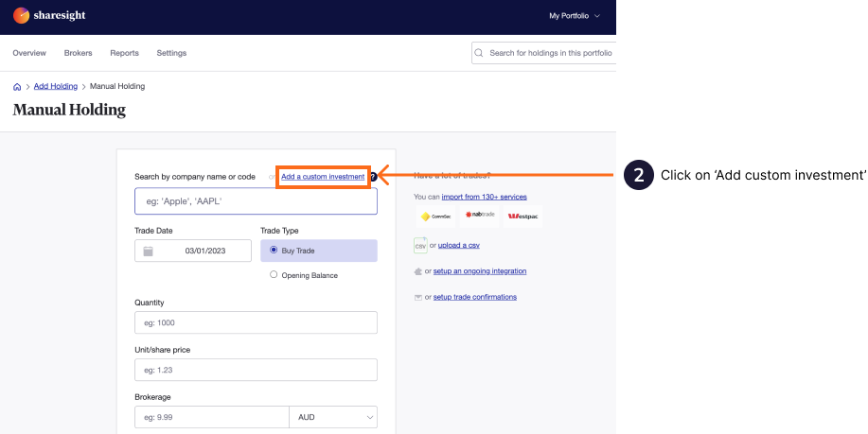Click the Sharesight logo

(49, 15)
